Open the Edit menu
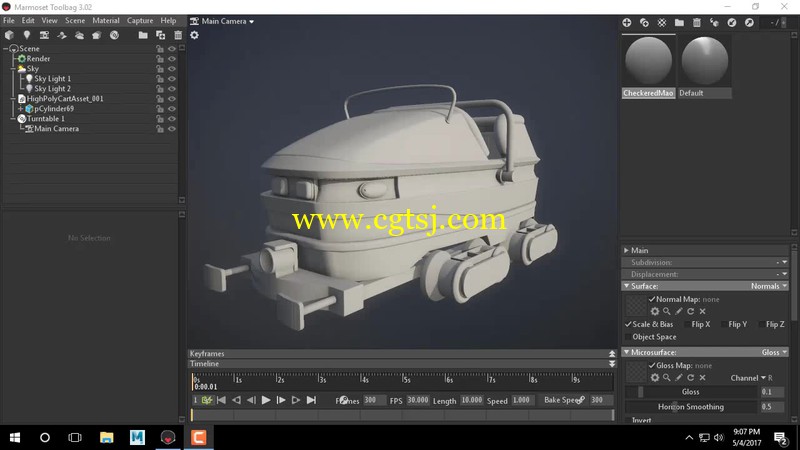 pyautogui.click(x=28, y=20)
